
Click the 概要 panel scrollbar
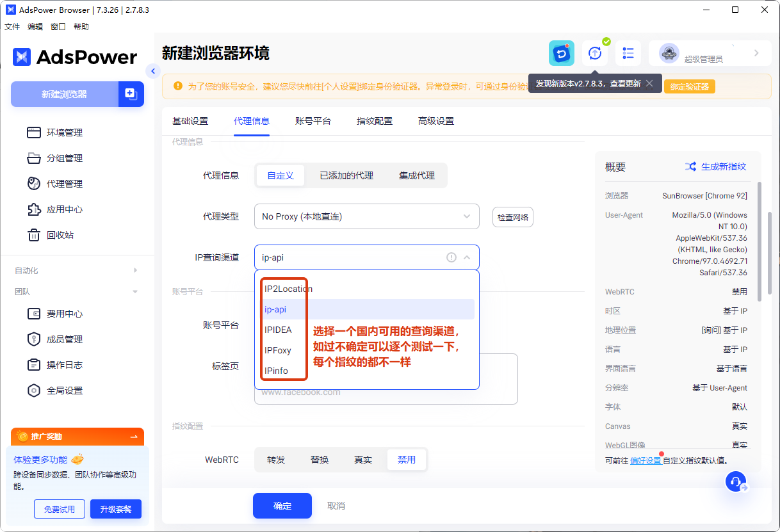pyautogui.click(x=760, y=241)
